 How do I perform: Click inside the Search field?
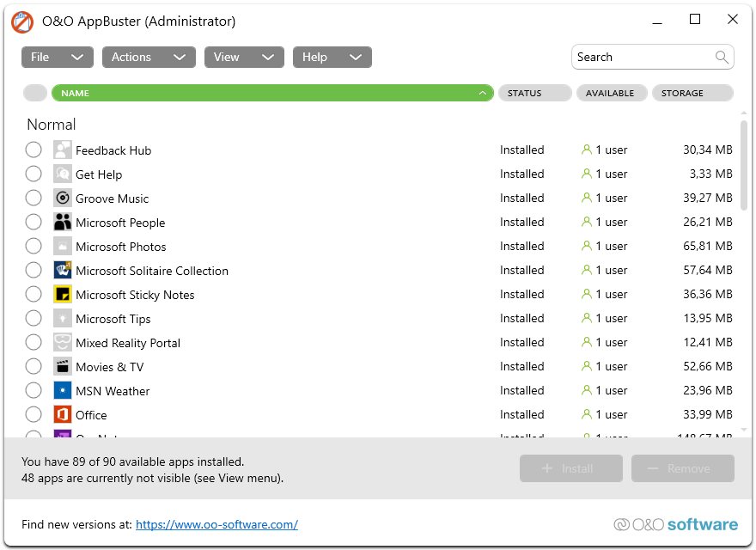(x=644, y=57)
